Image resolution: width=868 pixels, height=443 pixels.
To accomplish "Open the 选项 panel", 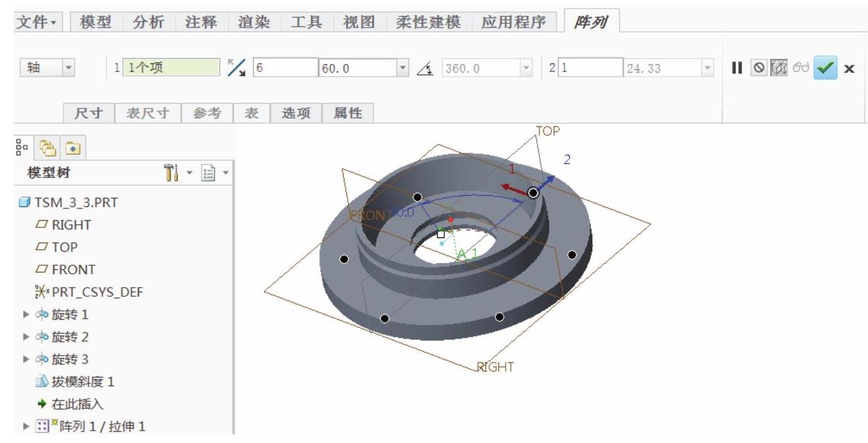I will click(x=296, y=113).
